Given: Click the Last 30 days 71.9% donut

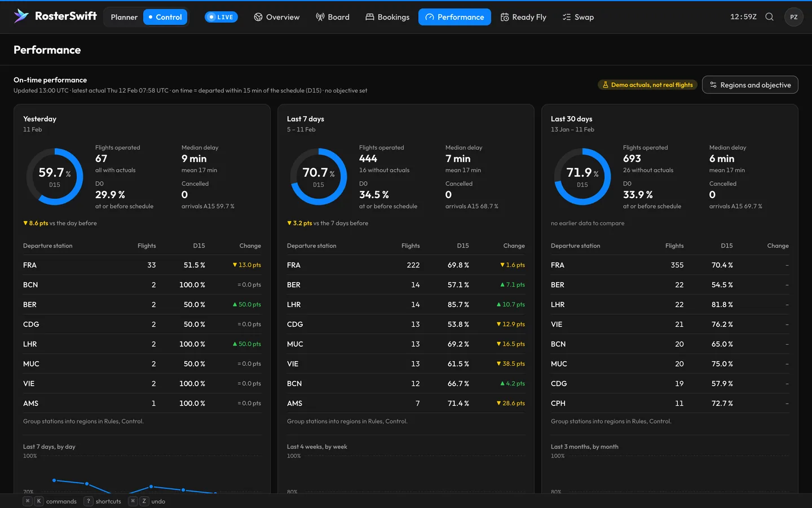Looking at the screenshot, I should [x=582, y=177].
